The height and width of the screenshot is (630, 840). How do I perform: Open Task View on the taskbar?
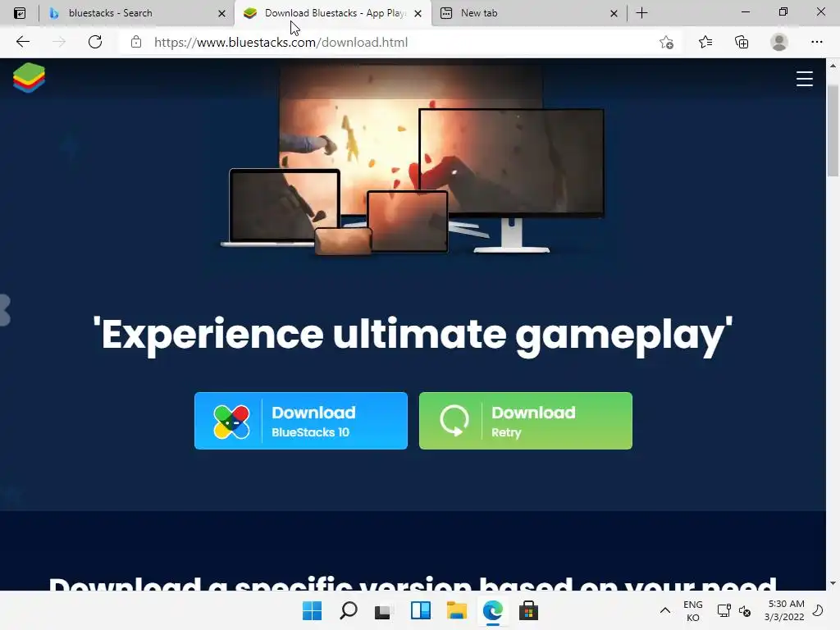tap(384, 610)
